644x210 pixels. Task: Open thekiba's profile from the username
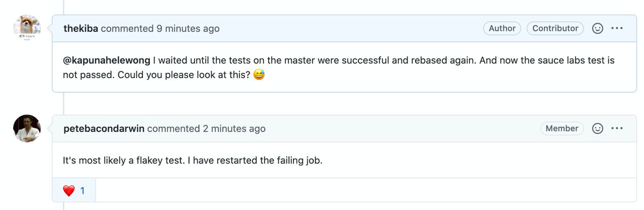[x=80, y=28]
